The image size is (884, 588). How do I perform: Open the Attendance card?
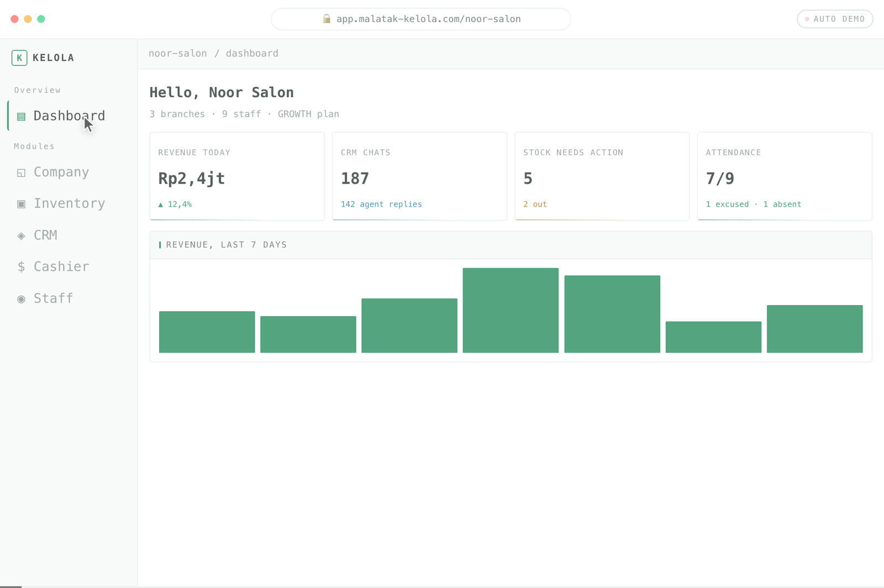[x=785, y=176]
